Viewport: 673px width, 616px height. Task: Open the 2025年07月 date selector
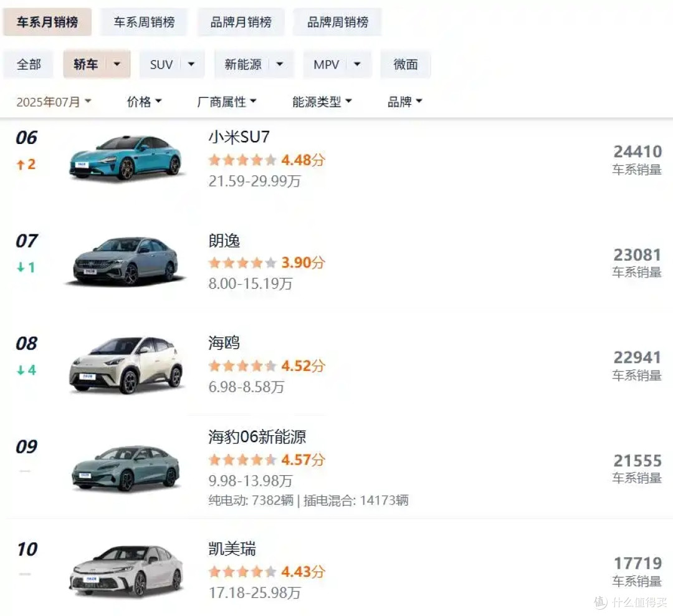pyautogui.click(x=54, y=102)
